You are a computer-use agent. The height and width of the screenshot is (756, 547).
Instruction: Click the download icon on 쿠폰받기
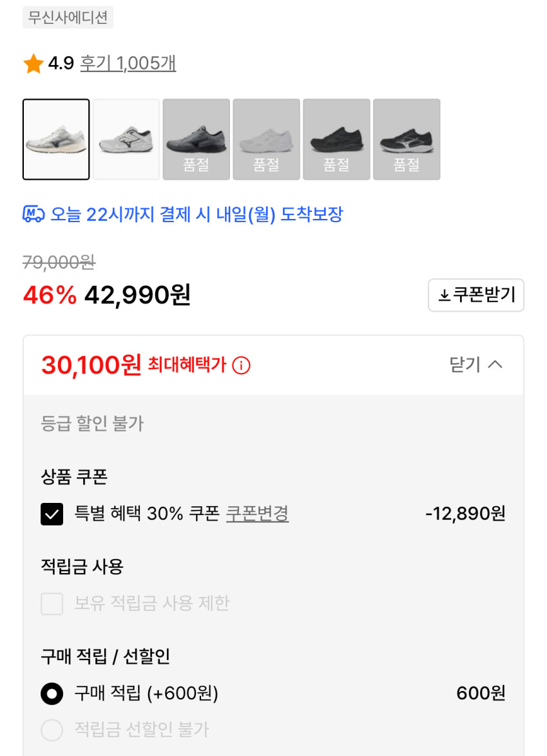point(444,296)
